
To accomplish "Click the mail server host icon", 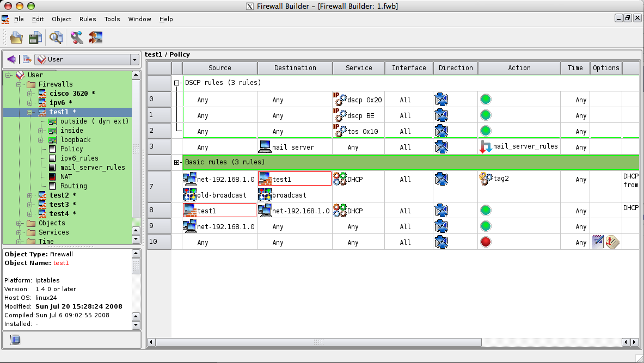I will point(265,146).
